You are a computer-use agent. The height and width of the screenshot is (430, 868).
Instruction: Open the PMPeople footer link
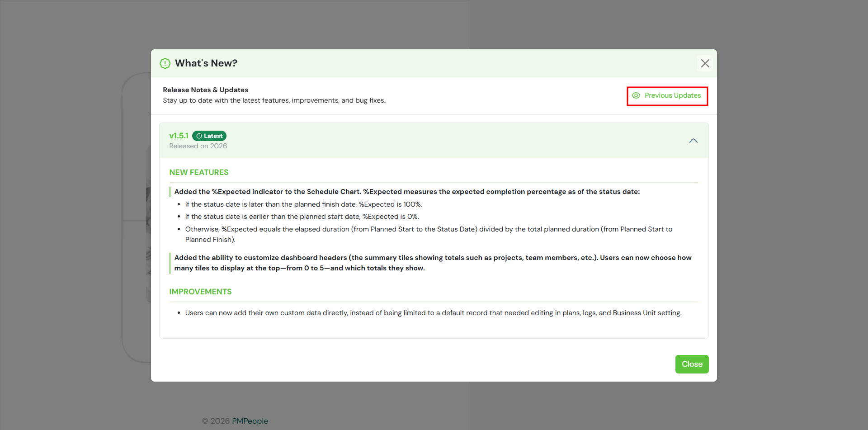click(x=250, y=421)
